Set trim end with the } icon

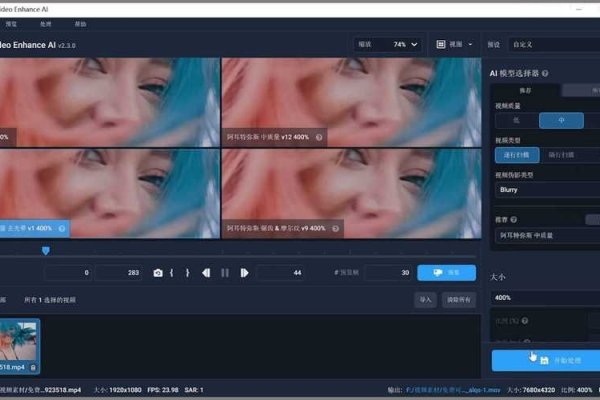click(x=188, y=273)
